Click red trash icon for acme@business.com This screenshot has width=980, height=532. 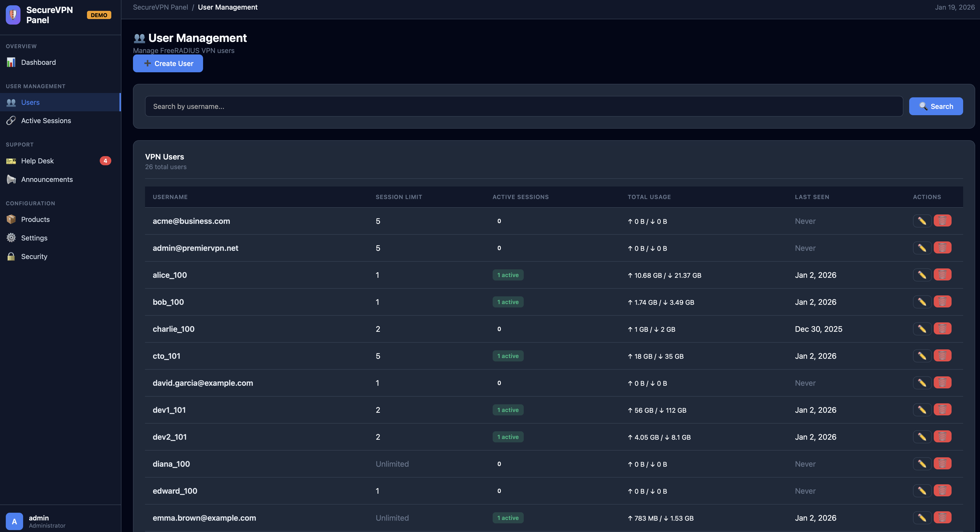[942, 221]
